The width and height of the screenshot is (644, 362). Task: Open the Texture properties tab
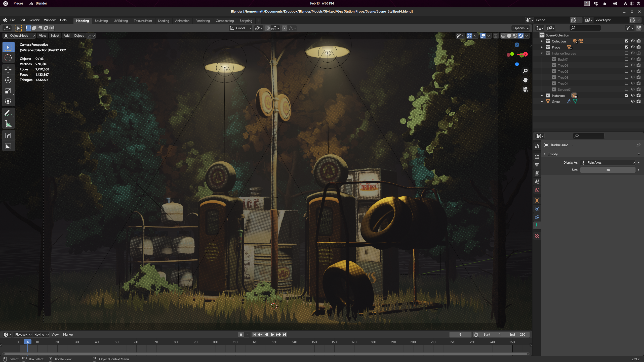coord(537,236)
